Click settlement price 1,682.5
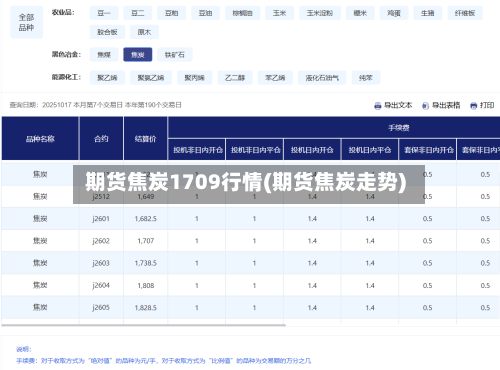The image size is (500, 370). [x=146, y=219]
